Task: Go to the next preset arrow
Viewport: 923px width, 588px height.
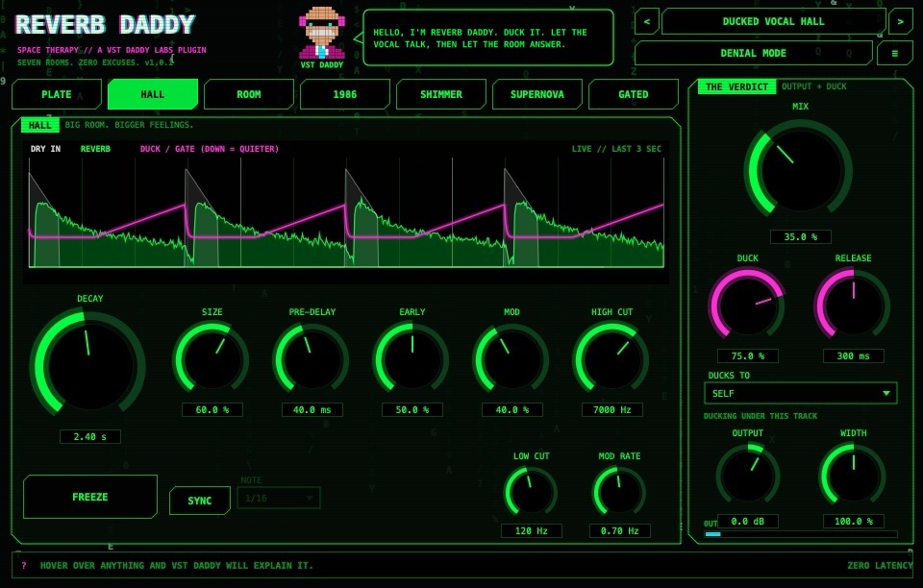Action: [900, 22]
